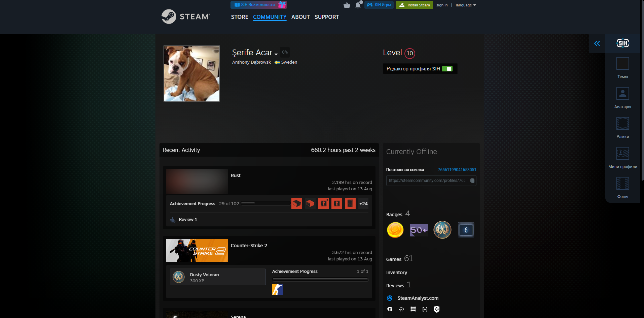
Task: Open the Games 61 link
Action: click(x=399, y=259)
